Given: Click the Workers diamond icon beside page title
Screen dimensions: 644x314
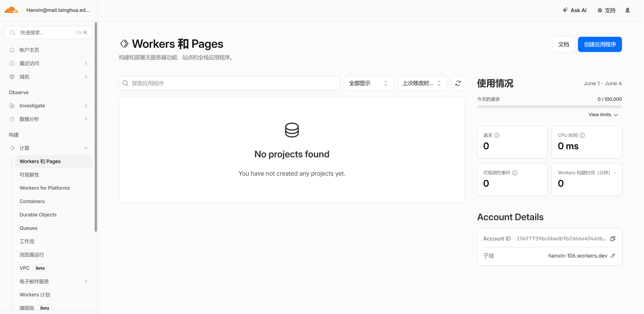Looking at the screenshot, I should click(124, 44).
